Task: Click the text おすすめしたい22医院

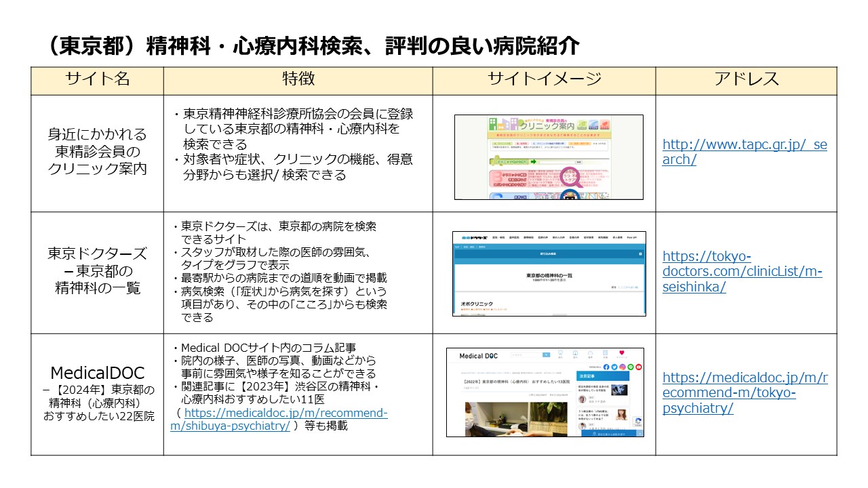Action: 98,415
